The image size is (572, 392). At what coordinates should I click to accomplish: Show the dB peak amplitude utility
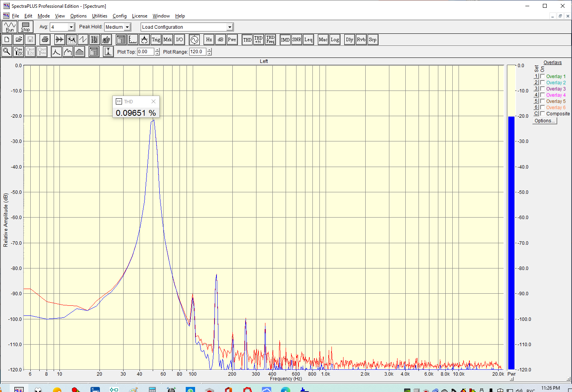pos(220,40)
